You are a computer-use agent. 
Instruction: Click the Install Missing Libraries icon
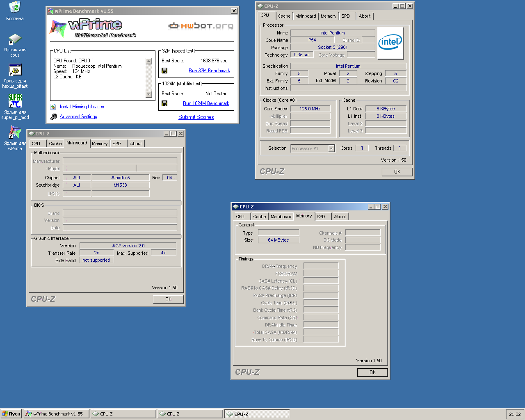coord(53,107)
